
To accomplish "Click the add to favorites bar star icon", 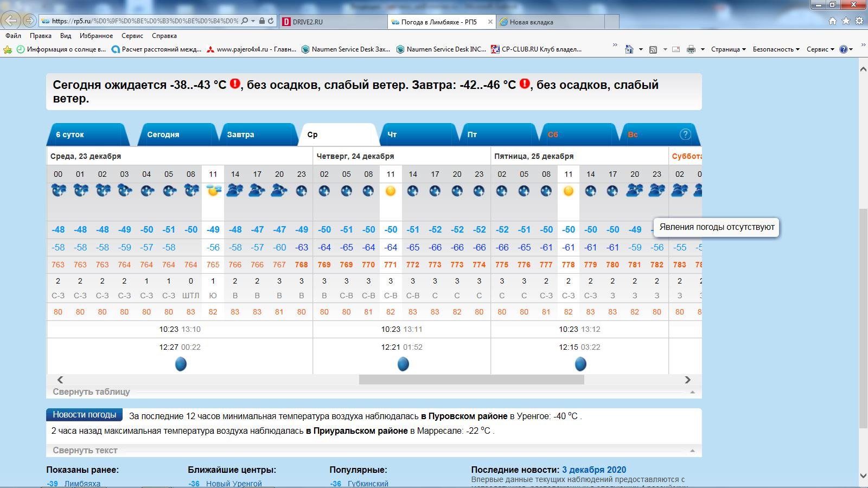I will (8, 49).
